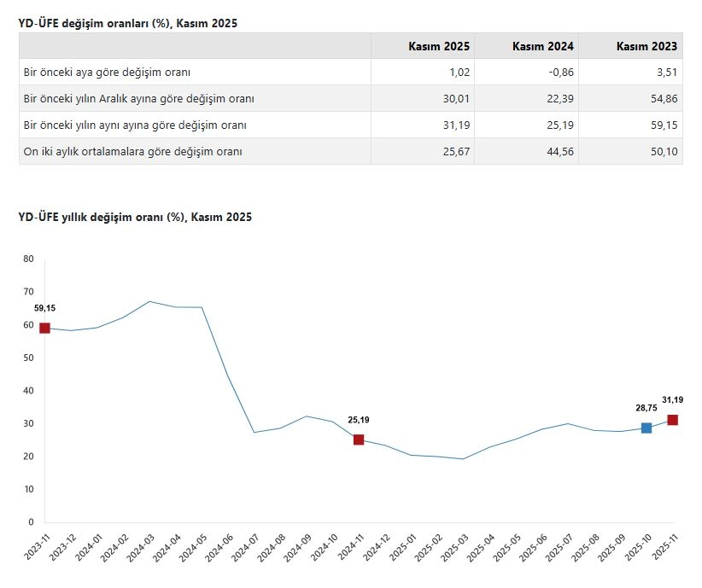Click the Kasım 2025 column header
Screen dimensions: 702x588
tap(439, 46)
